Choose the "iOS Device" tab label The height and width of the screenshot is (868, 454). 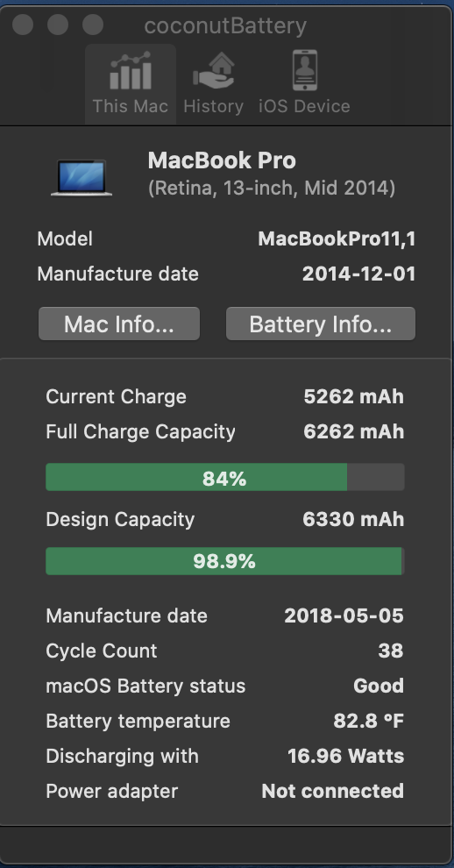304,106
